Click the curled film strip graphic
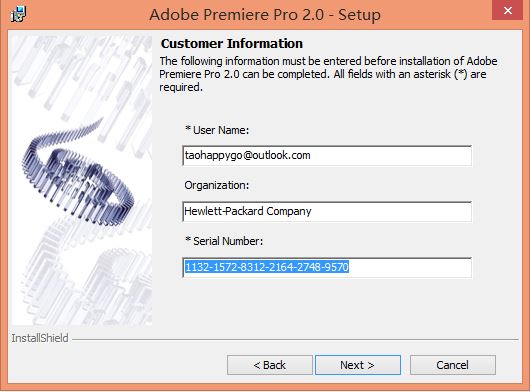Viewport: 530px width, 392px height. (78, 173)
